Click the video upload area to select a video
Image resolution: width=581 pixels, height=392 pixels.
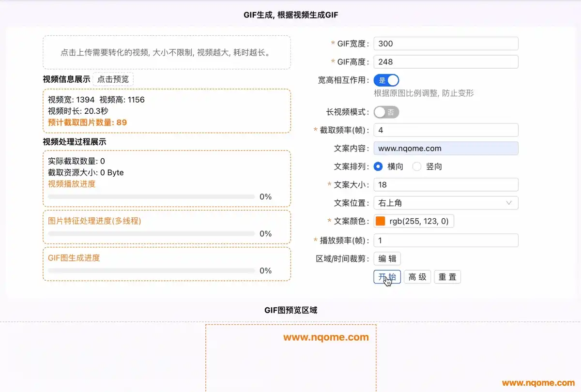167,52
